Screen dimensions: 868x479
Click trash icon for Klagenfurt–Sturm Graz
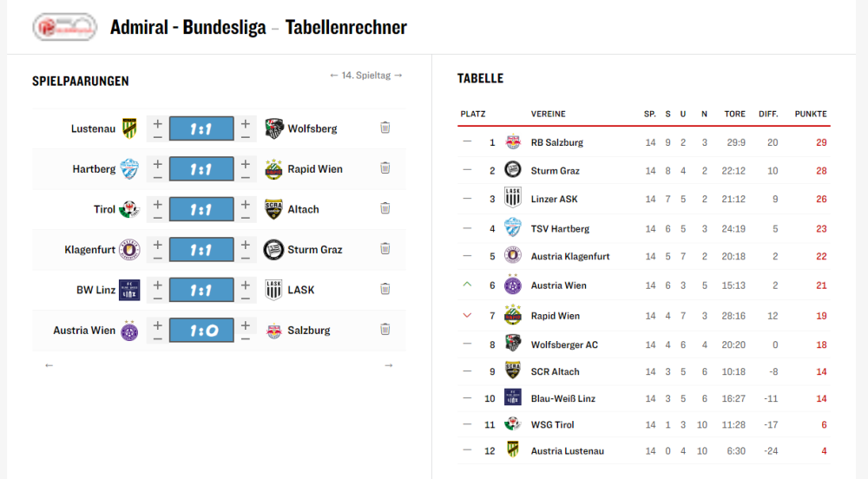click(385, 249)
